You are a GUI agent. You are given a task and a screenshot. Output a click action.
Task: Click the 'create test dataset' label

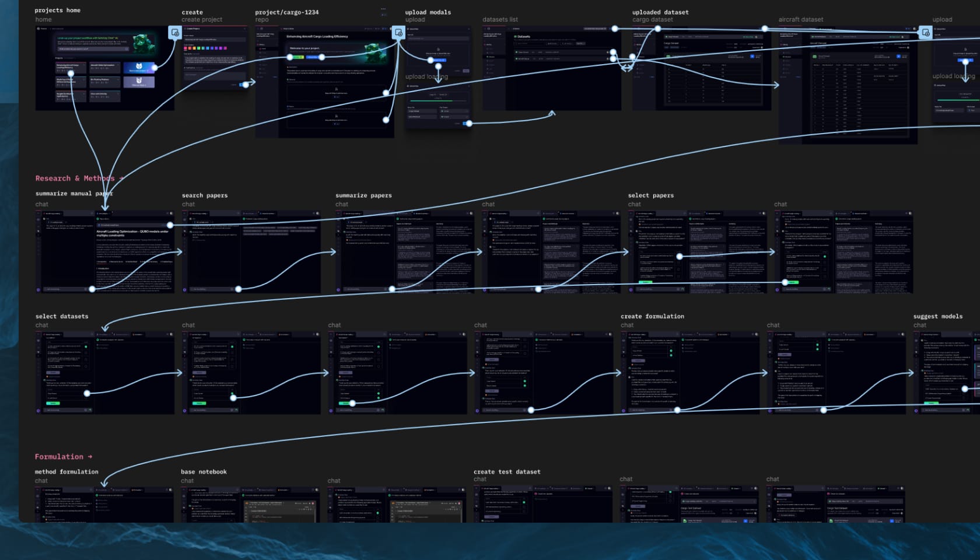coord(507,471)
